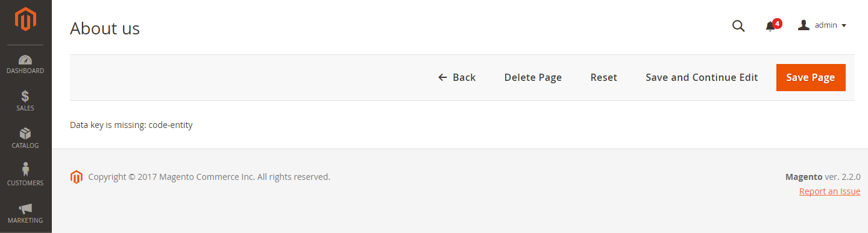Click the footer Magento logo
The width and height of the screenshot is (868, 233).
click(76, 177)
